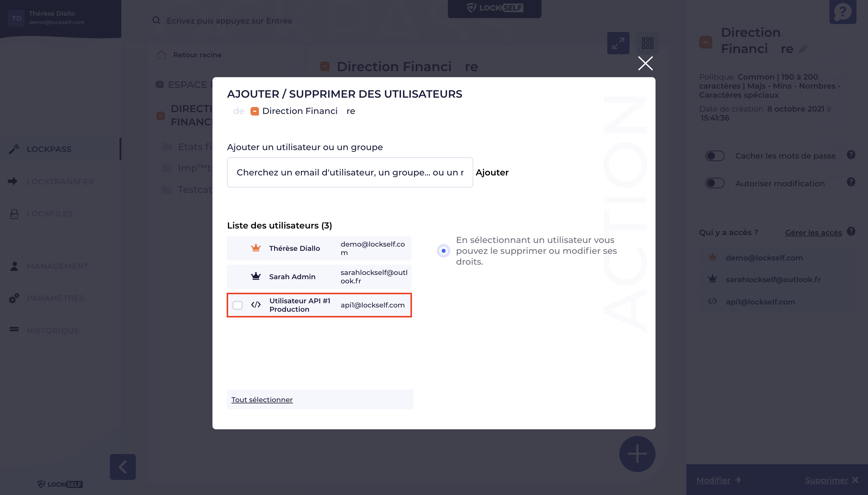Focus the user email or group search field
This screenshot has width=868, height=495.
tap(350, 172)
